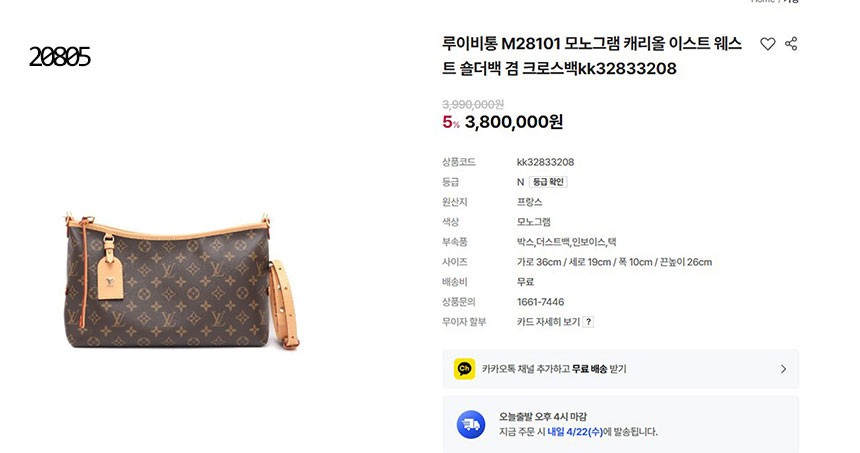Click the breadcrumb navigation at top right
The height and width of the screenshot is (453, 860).
pyautogui.click(x=774, y=2)
